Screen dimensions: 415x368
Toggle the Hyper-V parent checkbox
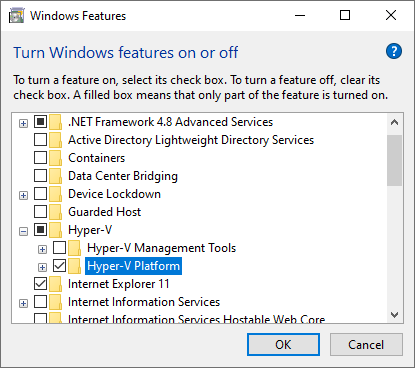40,230
